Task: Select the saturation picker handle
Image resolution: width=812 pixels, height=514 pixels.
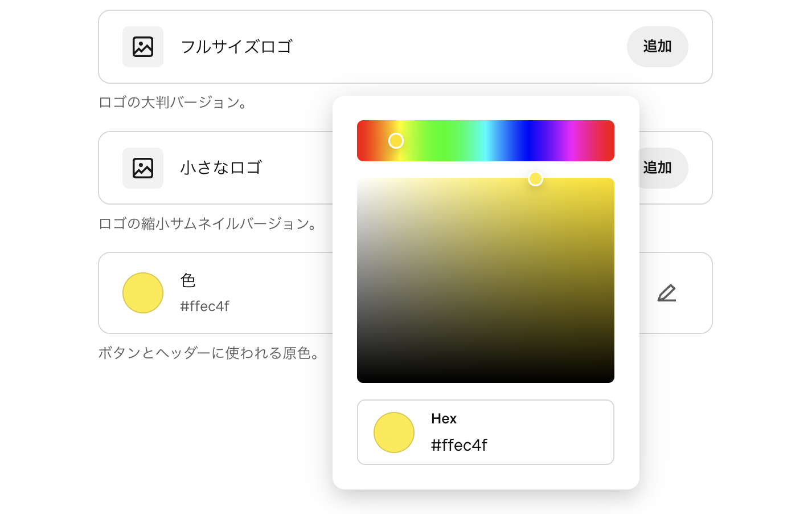Action: pos(535,178)
